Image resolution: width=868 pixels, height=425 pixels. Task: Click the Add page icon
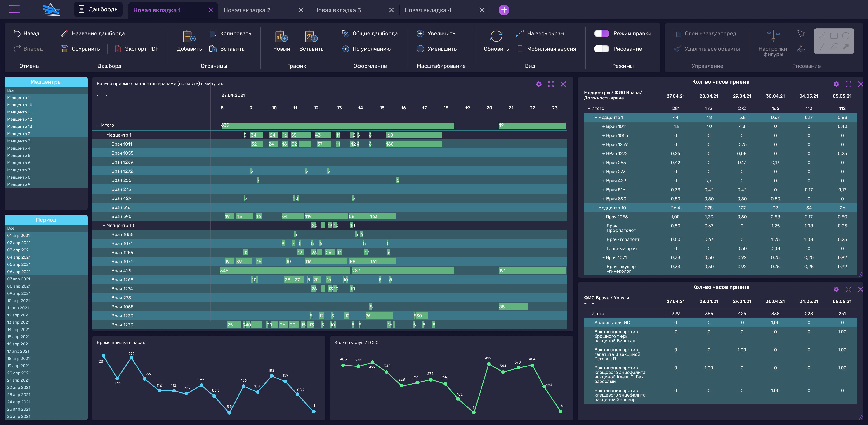189,36
